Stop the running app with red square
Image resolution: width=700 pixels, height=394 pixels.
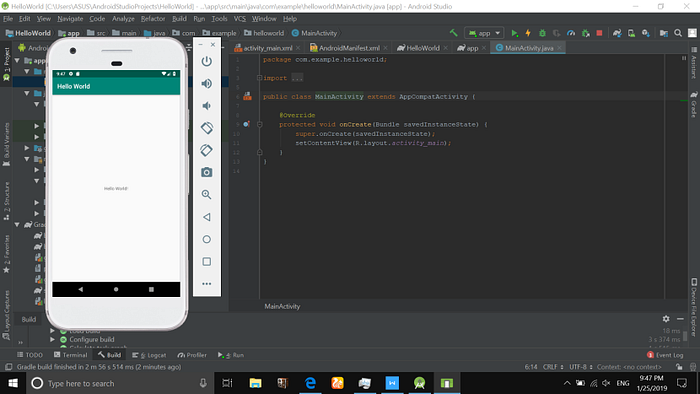(600, 33)
